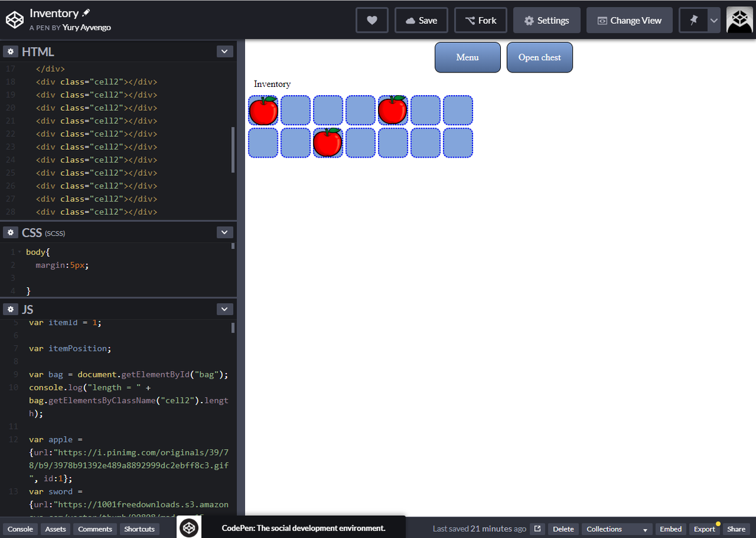Click HTML line 18 cell2 div code
This screenshot has width=756, height=538.
pos(96,82)
